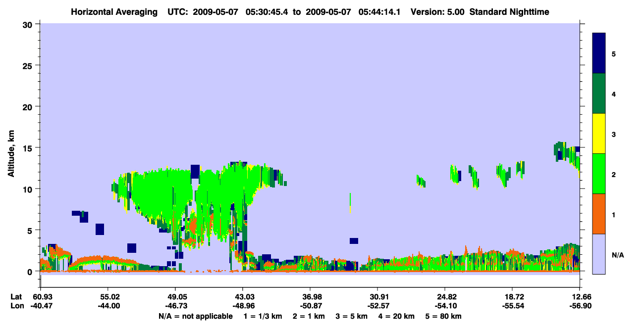This screenshot has height=330, width=644.
Task: Click the colorbar label "4"
Action: pos(614,94)
